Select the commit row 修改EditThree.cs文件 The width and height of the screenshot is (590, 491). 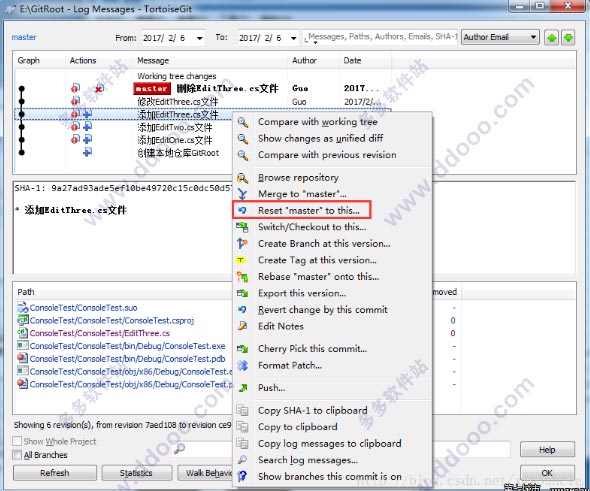coord(178,102)
